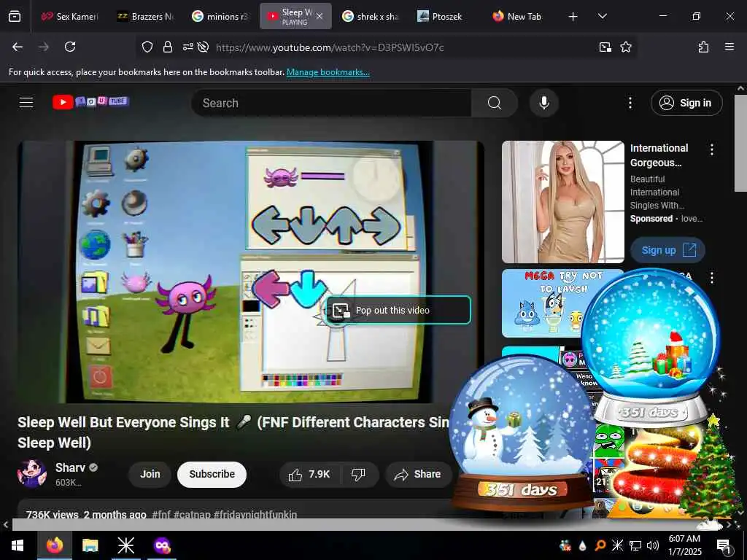Start voice search with the microphone
This screenshot has height=560, width=747.
coord(543,103)
